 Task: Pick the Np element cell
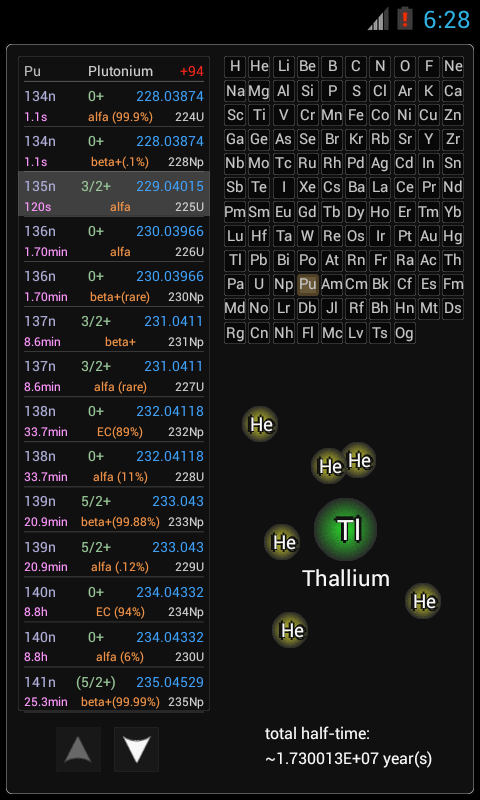click(284, 284)
